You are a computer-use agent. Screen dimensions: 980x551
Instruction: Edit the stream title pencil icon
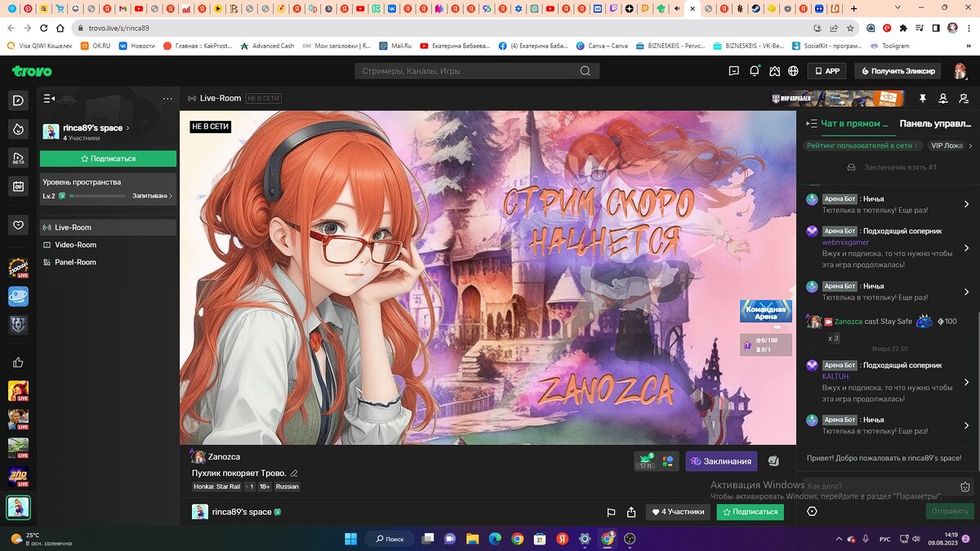pos(294,473)
